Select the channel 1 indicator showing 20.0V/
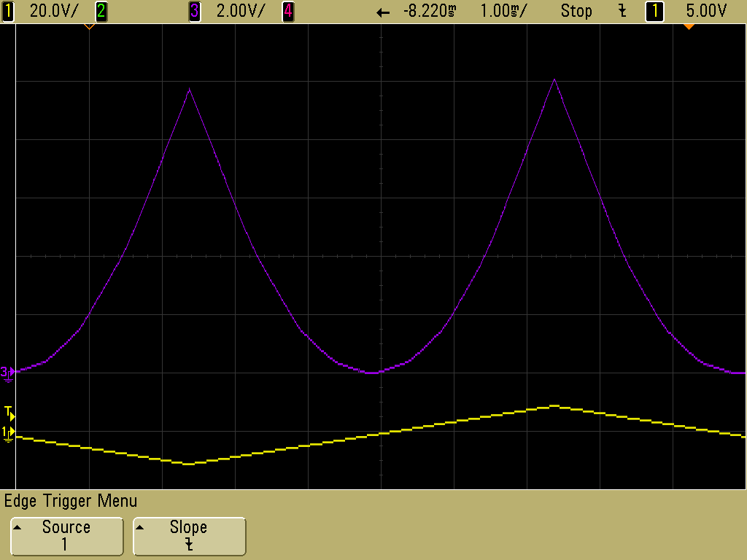Viewport: 747px width, 560px height. click(8, 11)
